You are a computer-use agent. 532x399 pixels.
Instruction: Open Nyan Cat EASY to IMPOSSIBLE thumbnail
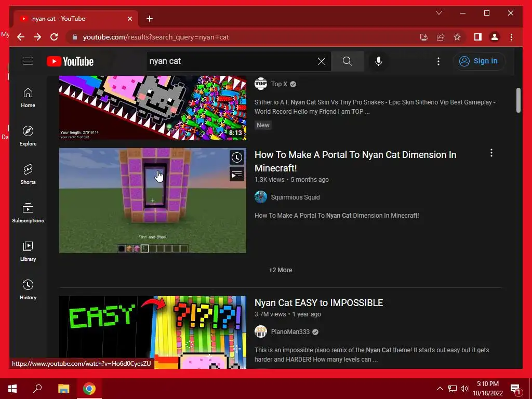coord(153,332)
